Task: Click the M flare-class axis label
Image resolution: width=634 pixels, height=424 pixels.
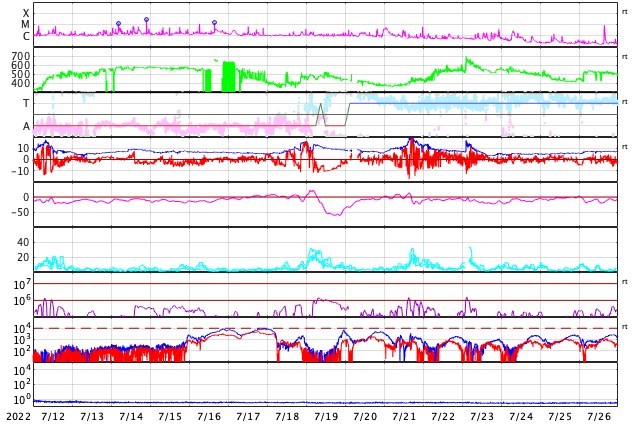Action: pyautogui.click(x=25, y=25)
